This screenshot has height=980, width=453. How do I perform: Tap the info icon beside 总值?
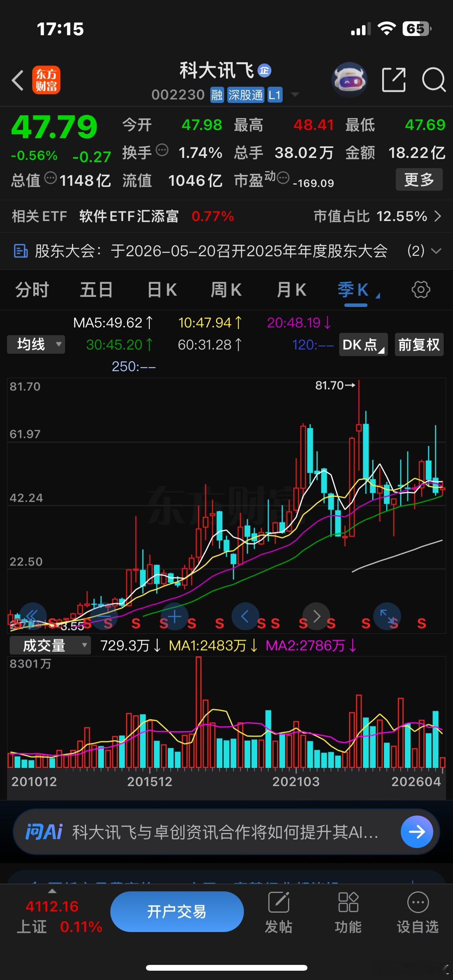coord(51,178)
